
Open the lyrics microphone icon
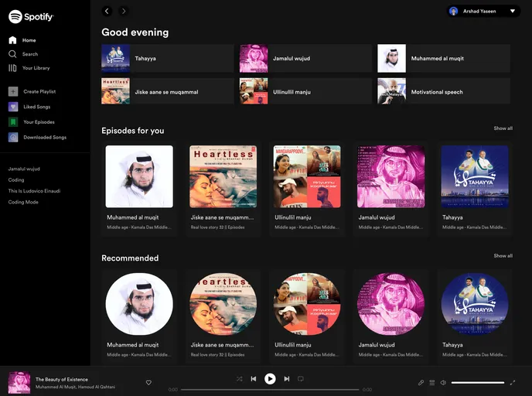421,382
